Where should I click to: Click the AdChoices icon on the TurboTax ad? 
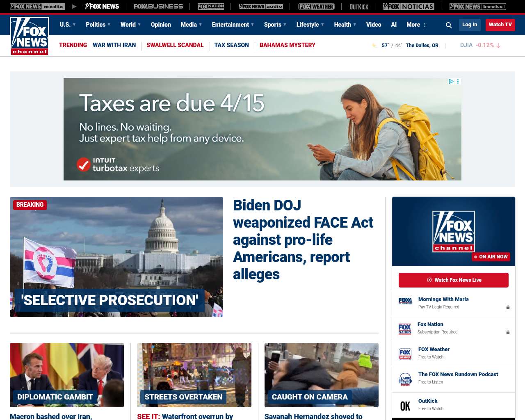(451, 81)
